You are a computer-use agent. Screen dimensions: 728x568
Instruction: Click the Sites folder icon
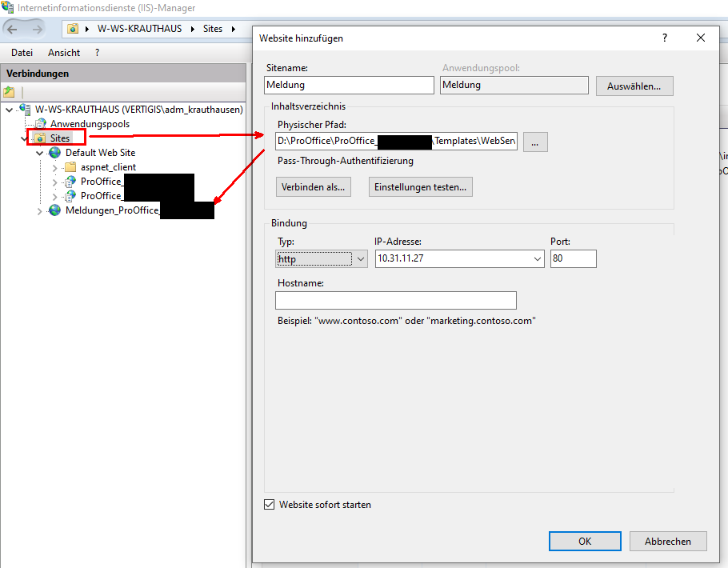click(x=40, y=138)
